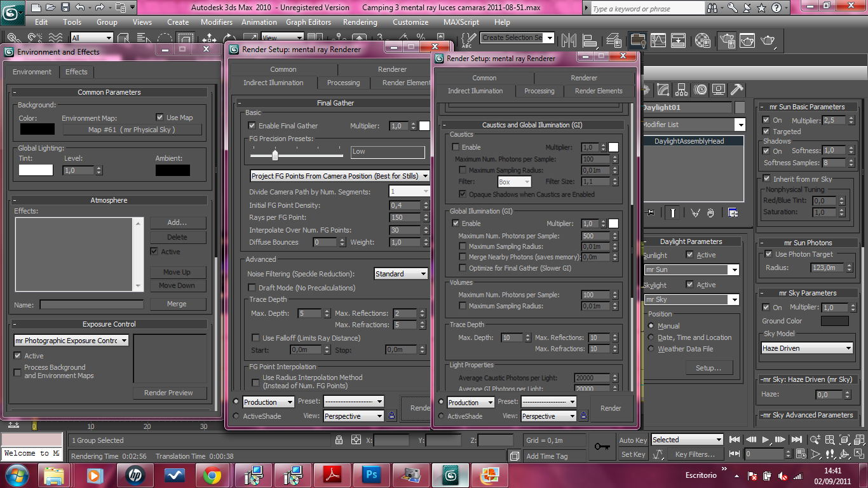This screenshot has height=488, width=868.
Task: Uncheck Enable Final Gather
Action: point(252,126)
